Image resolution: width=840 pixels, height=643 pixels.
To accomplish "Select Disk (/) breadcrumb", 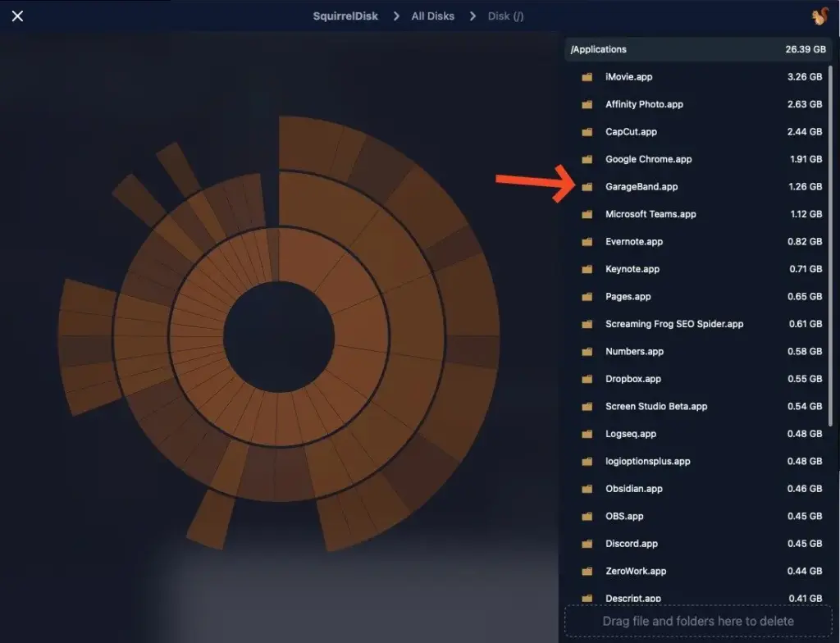I will click(x=505, y=16).
